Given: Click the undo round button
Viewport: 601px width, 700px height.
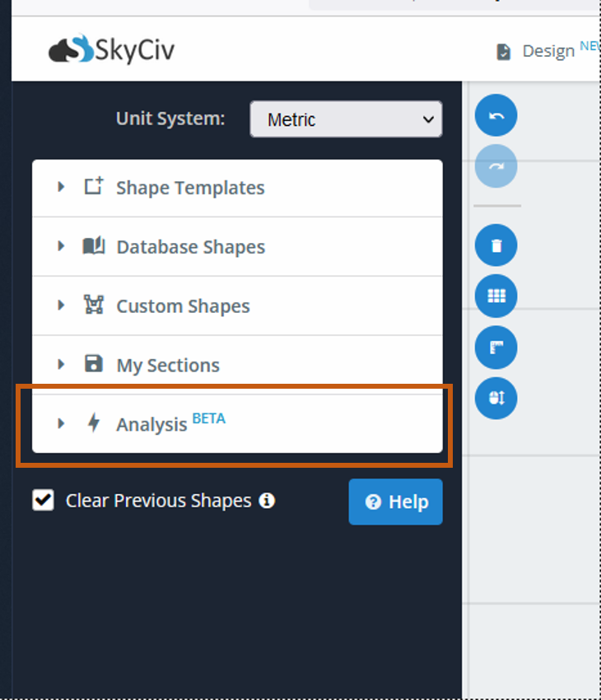Looking at the screenshot, I should (496, 115).
